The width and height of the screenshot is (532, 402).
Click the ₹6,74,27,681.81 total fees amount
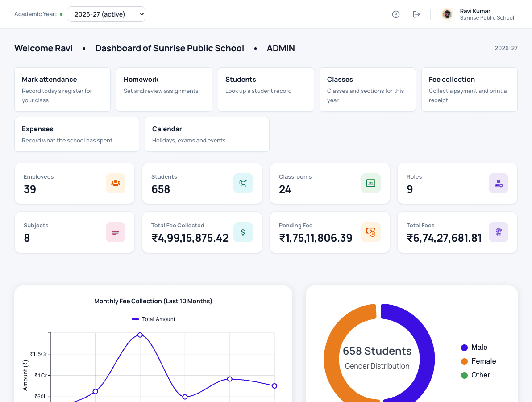click(444, 238)
